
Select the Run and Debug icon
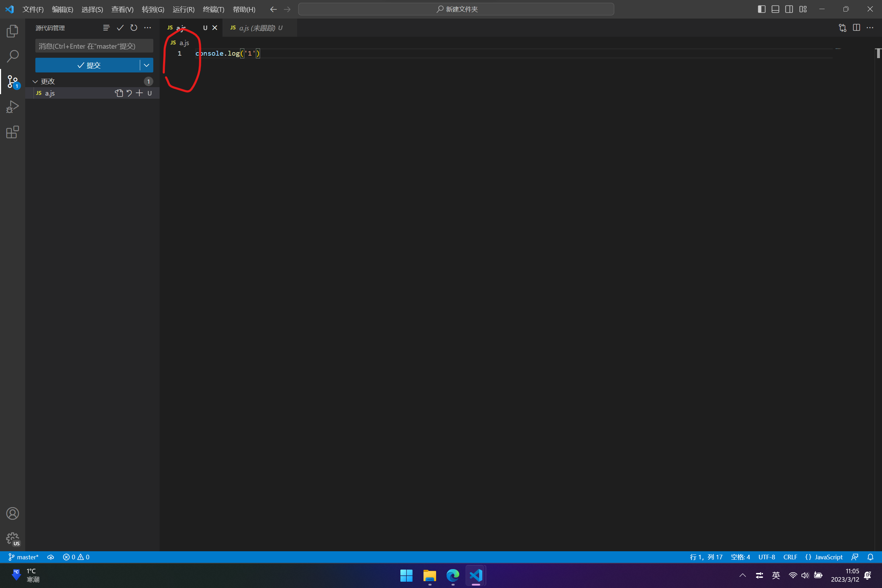coord(12,107)
